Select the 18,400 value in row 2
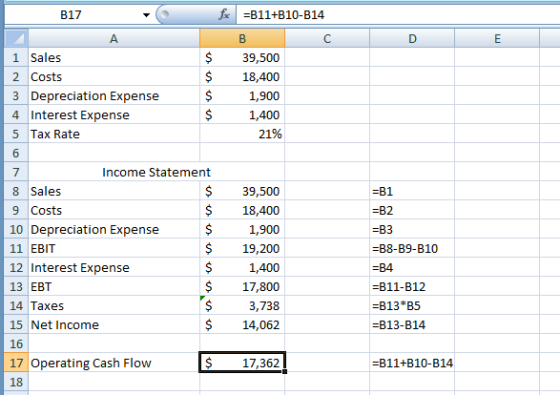 [x=242, y=77]
